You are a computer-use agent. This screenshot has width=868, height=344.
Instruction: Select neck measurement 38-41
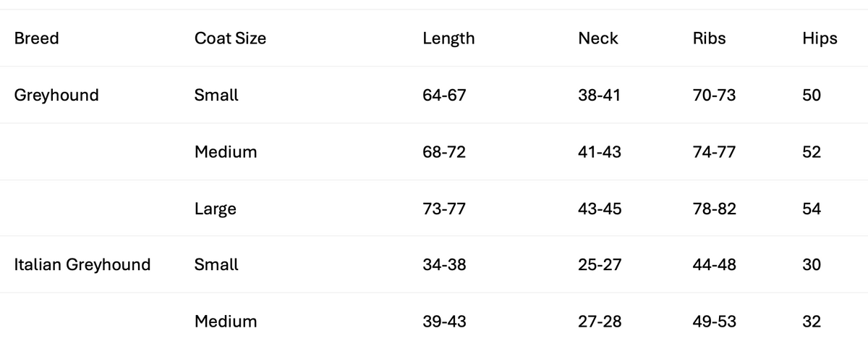pyautogui.click(x=600, y=95)
